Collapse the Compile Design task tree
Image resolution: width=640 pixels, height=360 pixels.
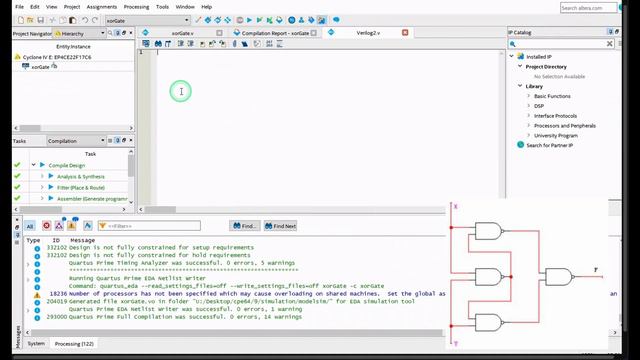(x=33, y=165)
